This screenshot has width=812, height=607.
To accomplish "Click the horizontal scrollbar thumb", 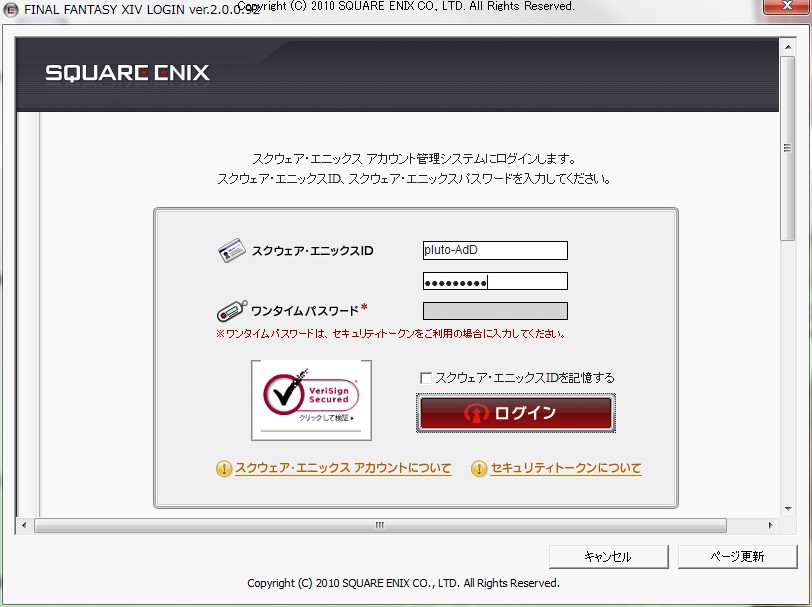I will tap(380, 525).
